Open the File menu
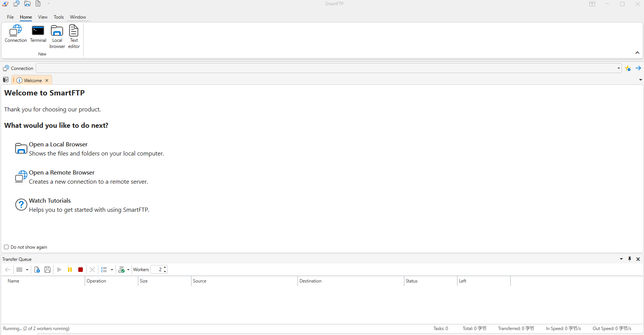 click(10, 17)
